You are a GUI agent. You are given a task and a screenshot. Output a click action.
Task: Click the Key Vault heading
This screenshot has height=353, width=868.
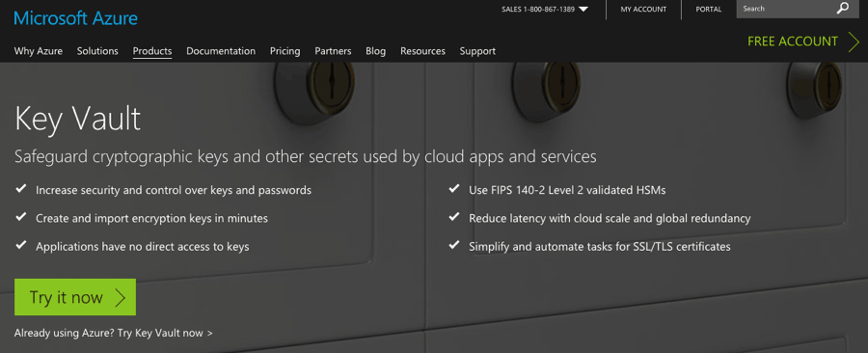pos(77,119)
